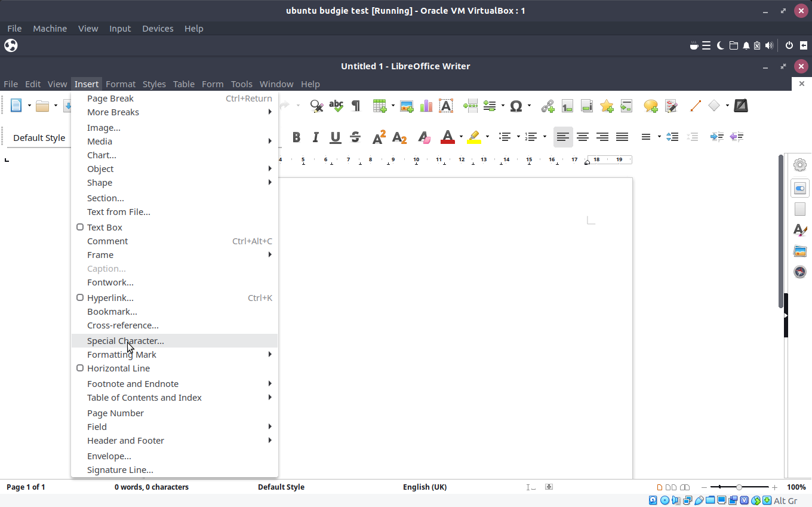Toggle Italic formatting

[x=315, y=137]
